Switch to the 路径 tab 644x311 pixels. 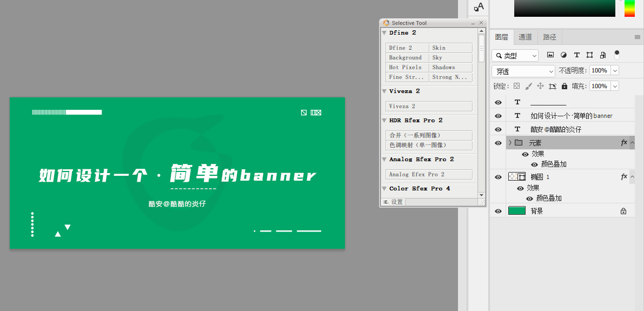(x=549, y=37)
